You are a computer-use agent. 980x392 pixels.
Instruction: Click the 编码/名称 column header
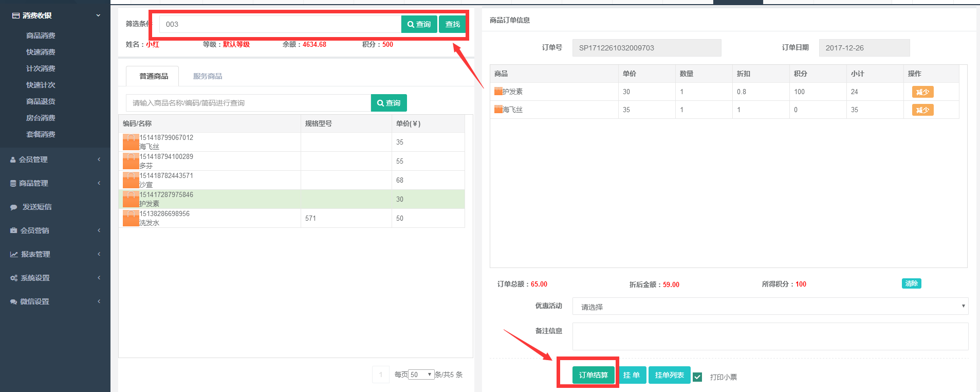210,123
